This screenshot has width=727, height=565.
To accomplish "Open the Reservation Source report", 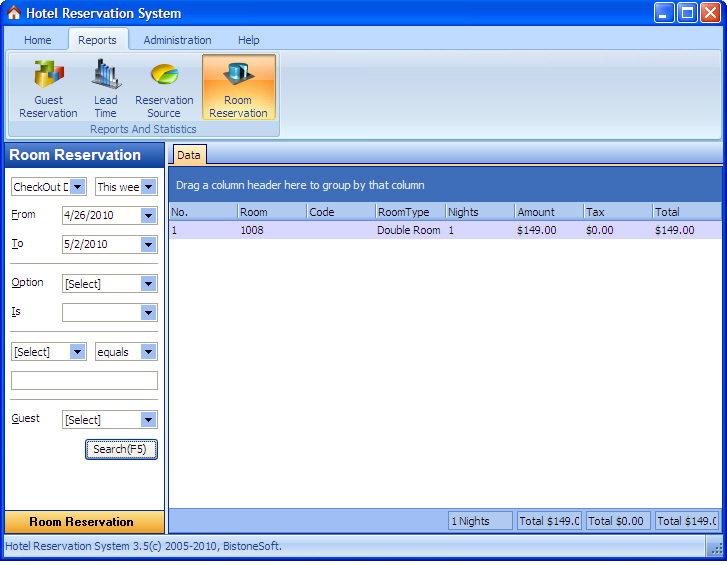I will (x=164, y=88).
